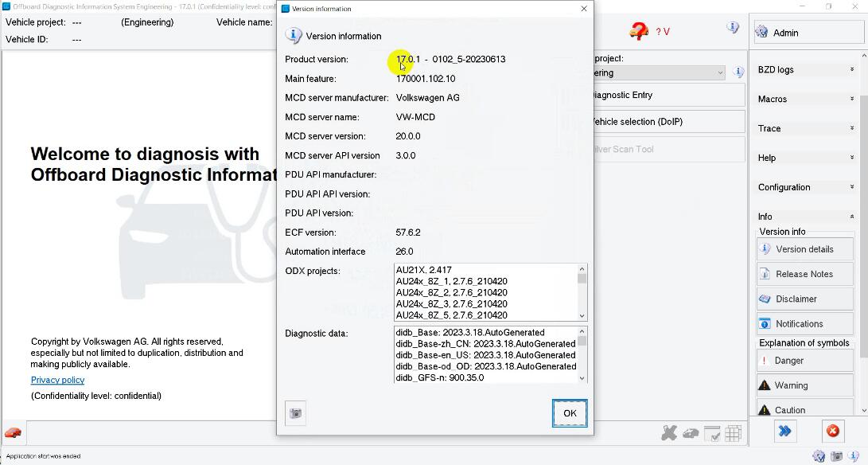Select AU24x_8Z_5, 2.7.6_210420 in ODX list

pyautogui.click(x=452, y=315)
